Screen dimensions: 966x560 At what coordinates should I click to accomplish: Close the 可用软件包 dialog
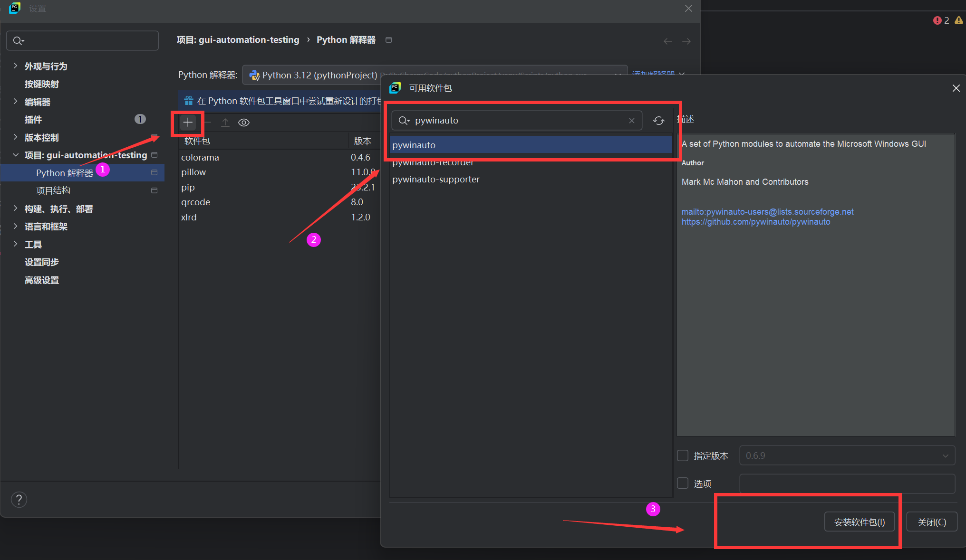pyautogui.click(x=956, y=88)
